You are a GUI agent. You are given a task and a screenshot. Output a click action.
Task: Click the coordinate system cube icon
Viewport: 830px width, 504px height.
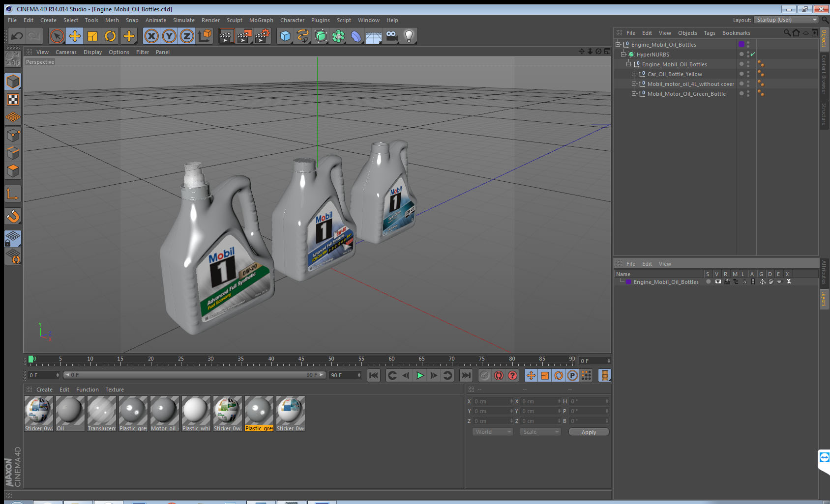coord(205,36)
